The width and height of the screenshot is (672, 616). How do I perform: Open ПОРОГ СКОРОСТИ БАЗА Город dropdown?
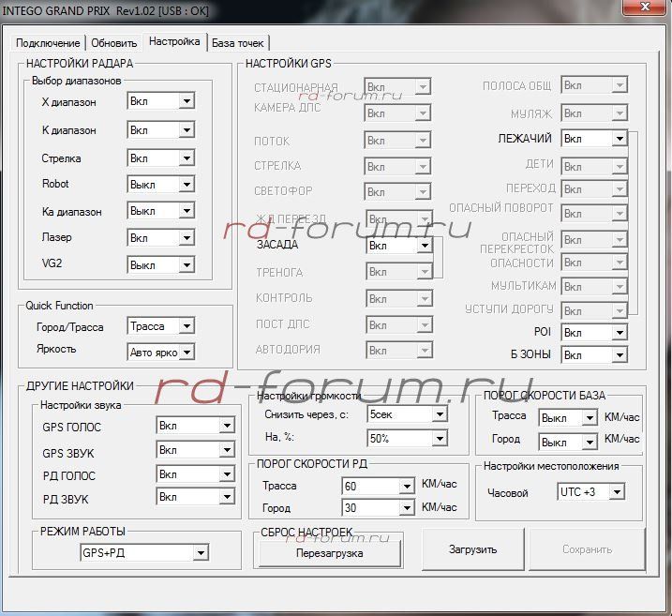(x=568, y=442)
